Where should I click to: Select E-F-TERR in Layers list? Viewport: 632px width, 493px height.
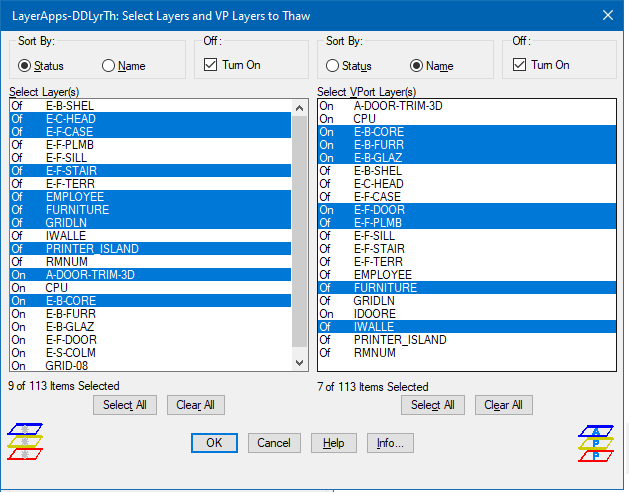pos(150,183)
